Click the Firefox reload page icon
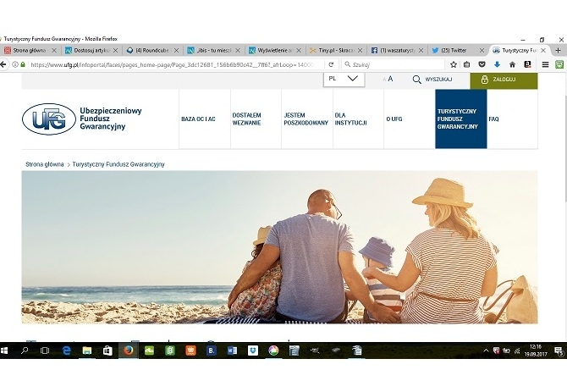 (331, 64)
